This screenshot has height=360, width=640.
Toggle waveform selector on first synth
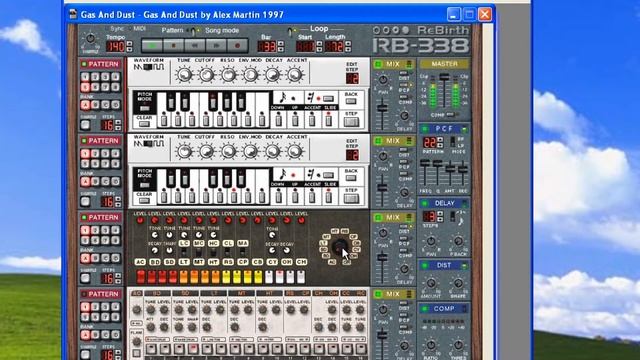(149, 67)
